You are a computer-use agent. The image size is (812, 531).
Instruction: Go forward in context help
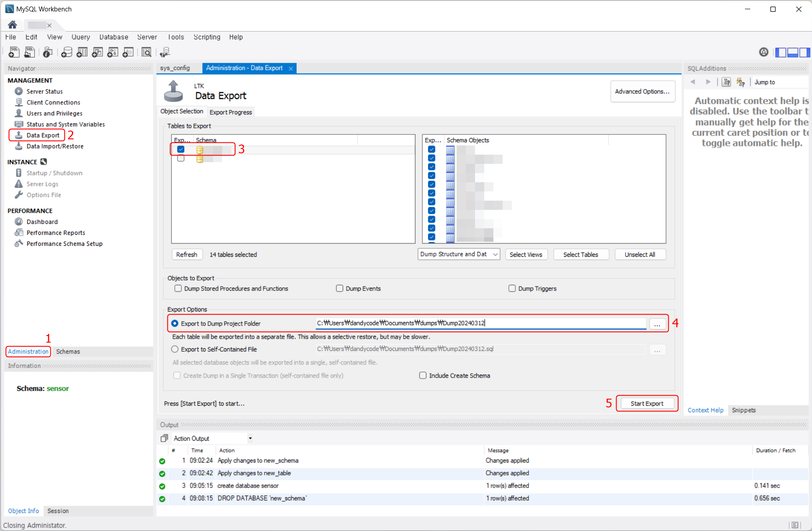tap(708, 82)
